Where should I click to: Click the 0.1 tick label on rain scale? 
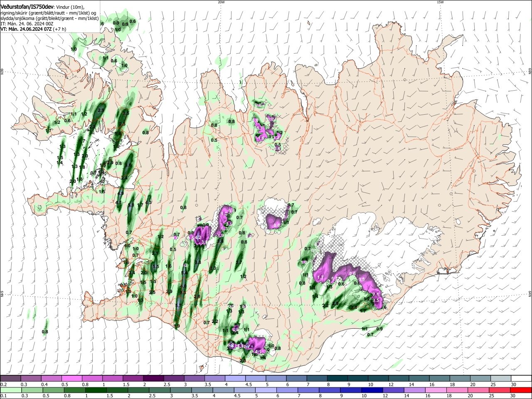tap(3, 397)
